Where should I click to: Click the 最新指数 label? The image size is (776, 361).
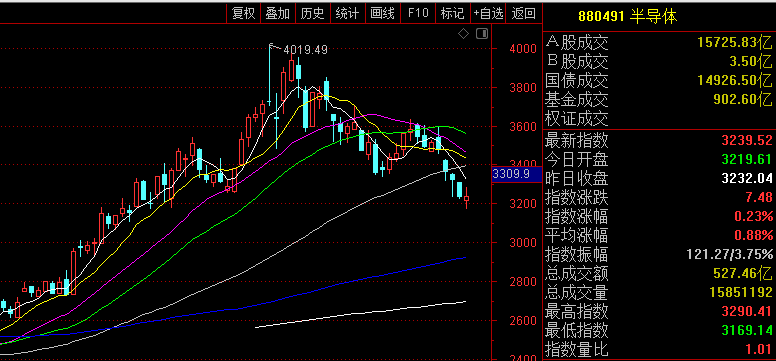[577, 141]
